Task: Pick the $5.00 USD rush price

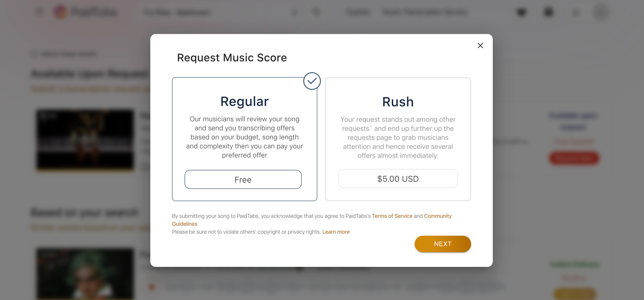Action: pos(398,179)
